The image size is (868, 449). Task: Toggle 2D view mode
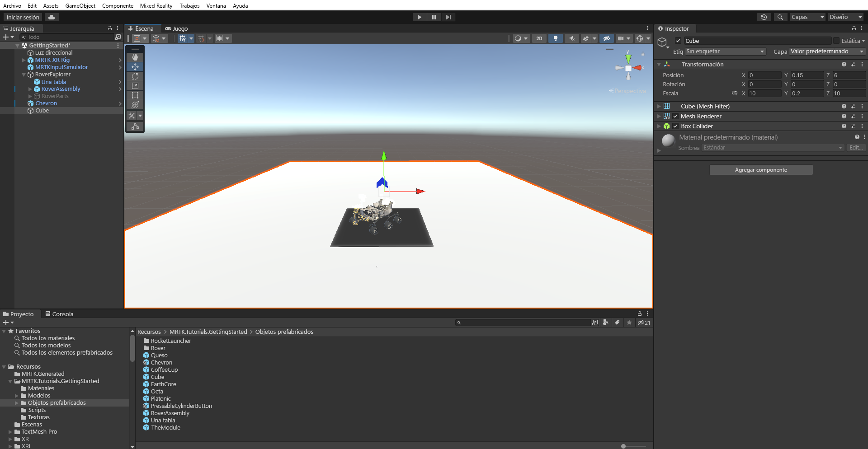point(539,38)
